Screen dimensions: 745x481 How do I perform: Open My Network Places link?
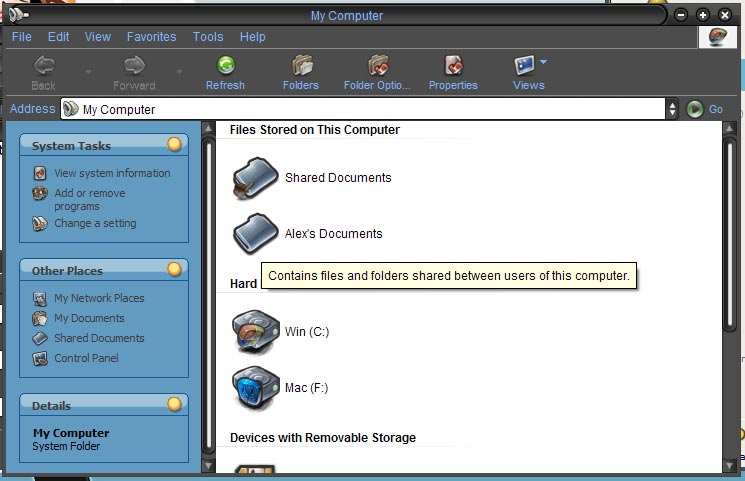pos(99,298)
